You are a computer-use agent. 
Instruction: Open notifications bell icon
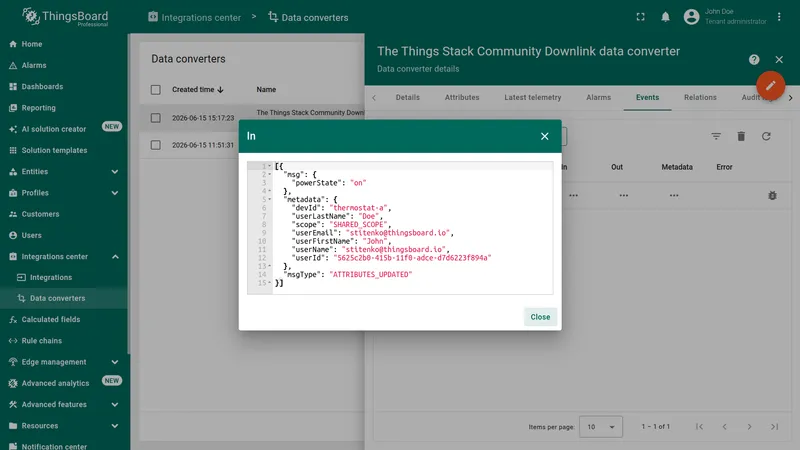click(x=665, y=17)
